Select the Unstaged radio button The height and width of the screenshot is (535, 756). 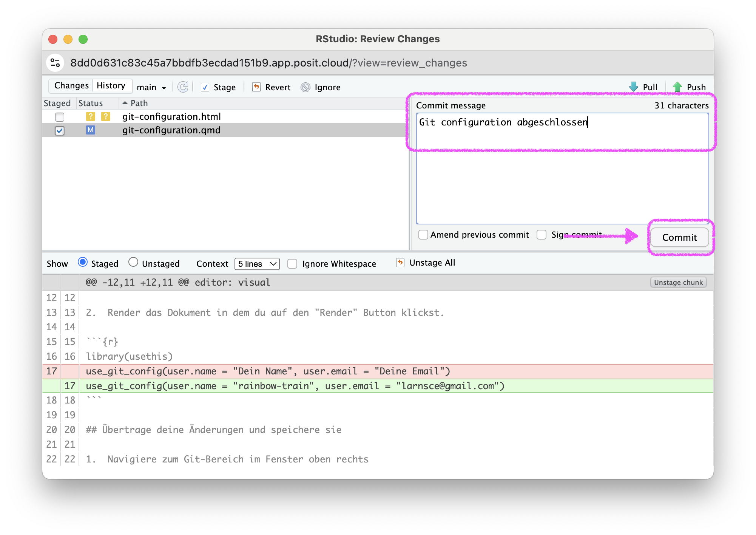pyautogui.click(x=133, y=262)
